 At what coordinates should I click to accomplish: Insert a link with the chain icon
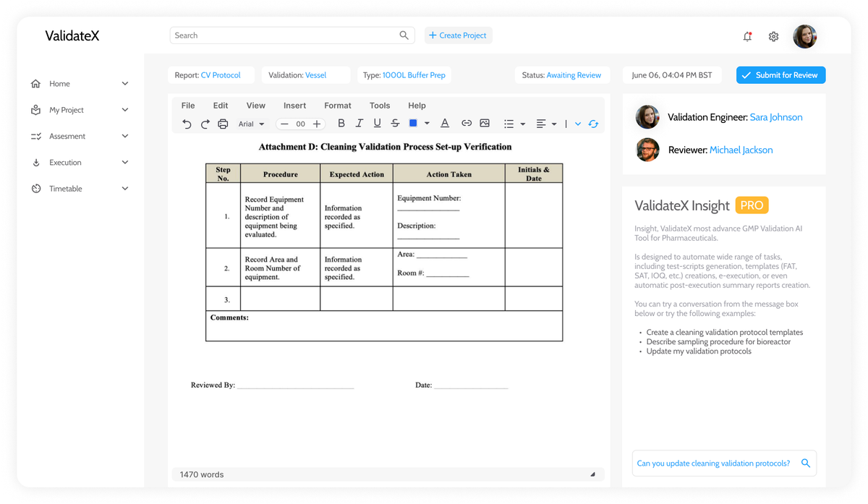pyautogui.click(x=467, y=124)
